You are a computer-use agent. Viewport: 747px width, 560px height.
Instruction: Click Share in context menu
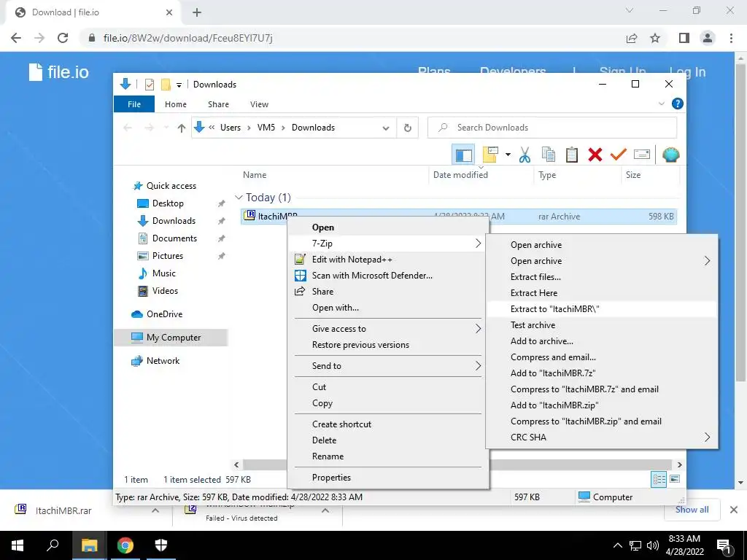[387, 292]
